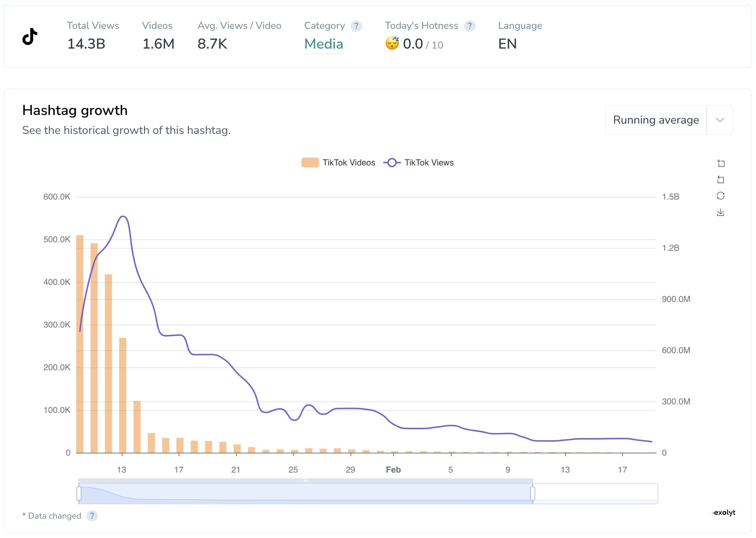Click the Data changed help icon
The height and width of the screenshot is (538, 756).
(92, 516)
